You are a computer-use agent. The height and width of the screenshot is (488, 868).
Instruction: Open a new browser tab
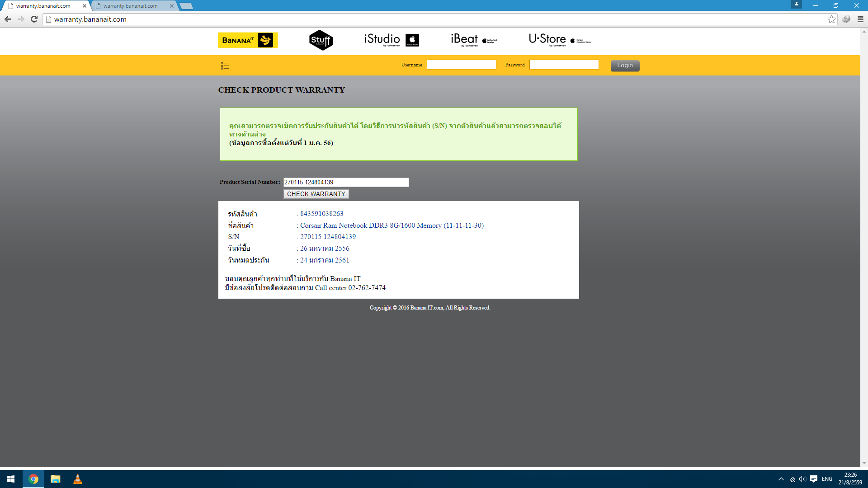pyautogui.click(x=186, y=6)
